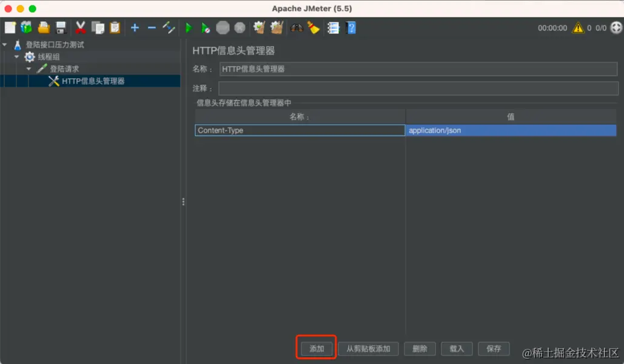Cut selected element using scissors icon

click(x=81, y=27)
